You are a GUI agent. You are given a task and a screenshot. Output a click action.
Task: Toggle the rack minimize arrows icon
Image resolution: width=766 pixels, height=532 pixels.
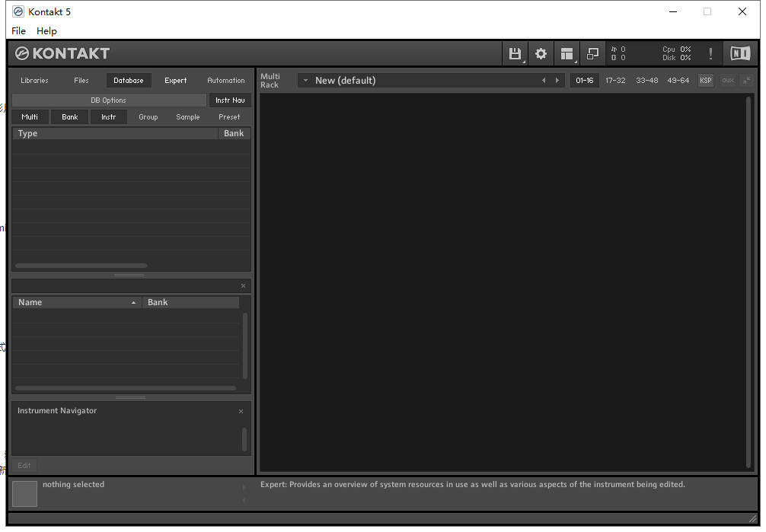click(x=746, y=81)
